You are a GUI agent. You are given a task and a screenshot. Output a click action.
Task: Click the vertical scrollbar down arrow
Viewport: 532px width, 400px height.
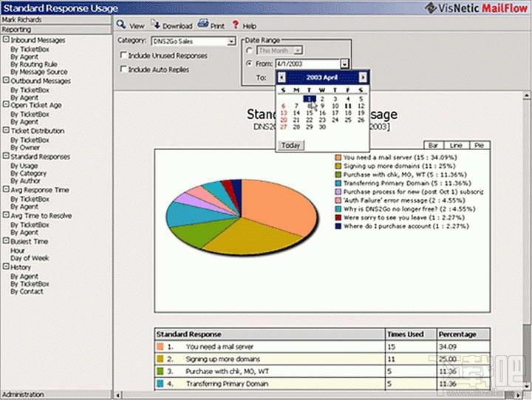pyautogui.click(x=527, y=387)
